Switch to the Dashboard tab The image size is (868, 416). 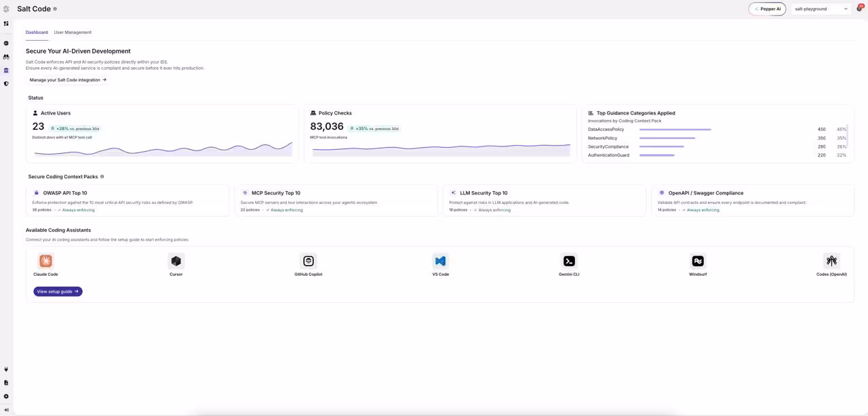[x=37, y=33]
